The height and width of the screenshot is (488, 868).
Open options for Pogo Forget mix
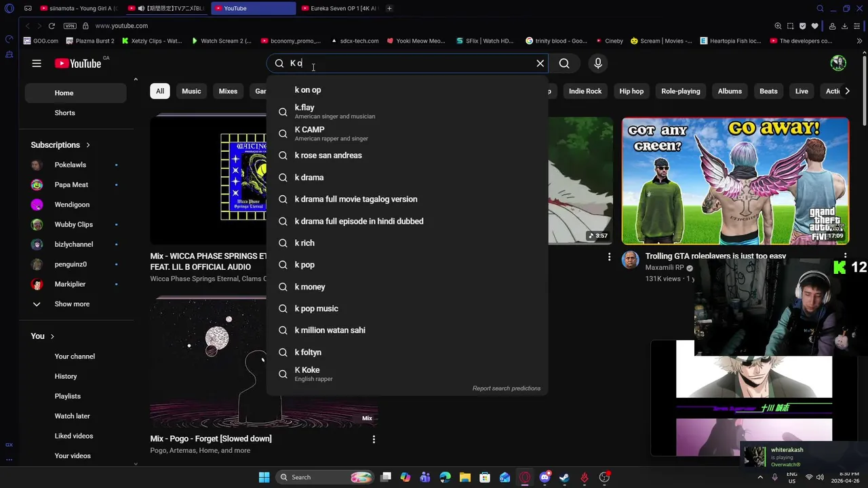374,439
